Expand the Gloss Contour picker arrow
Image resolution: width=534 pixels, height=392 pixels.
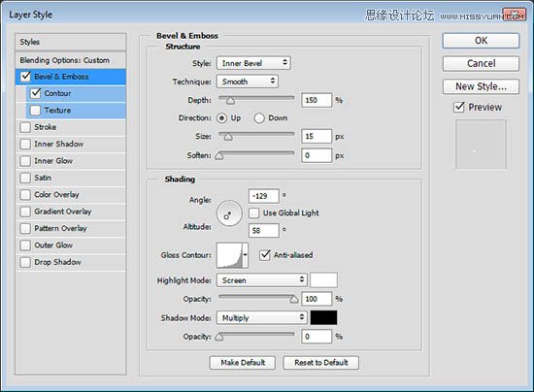[x=246, y=255]
